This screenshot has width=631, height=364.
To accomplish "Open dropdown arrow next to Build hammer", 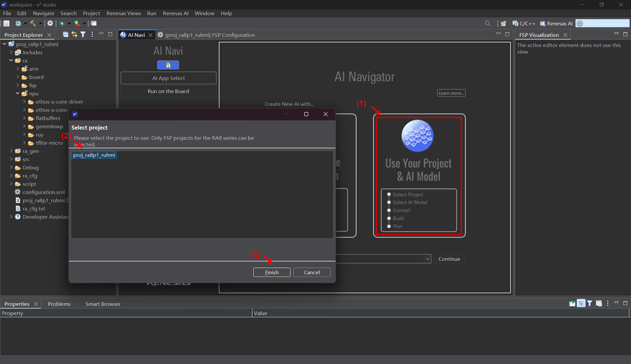I will (40, 24).
